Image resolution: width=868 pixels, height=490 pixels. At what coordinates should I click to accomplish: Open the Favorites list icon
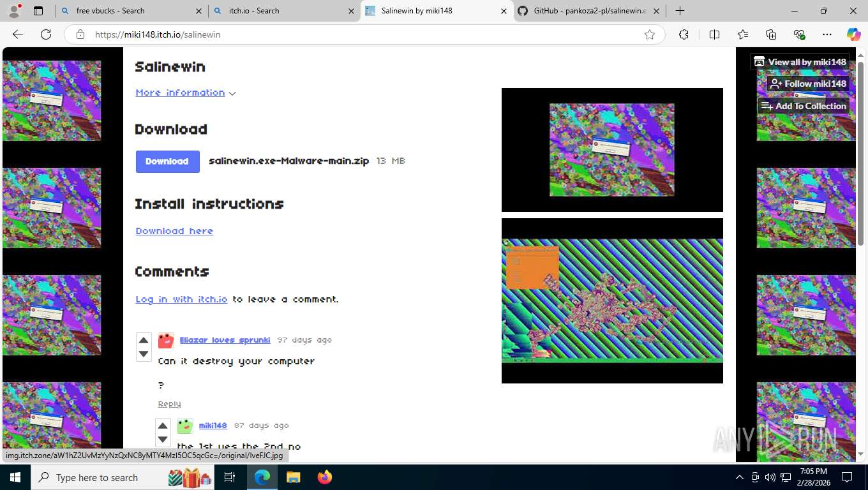[x=743, y=34]
